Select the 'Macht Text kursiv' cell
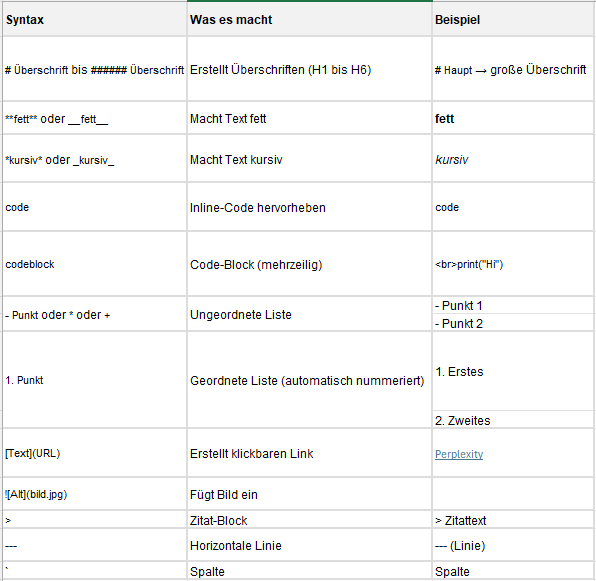Screen dimensions: 596x581 coord(309,158)
